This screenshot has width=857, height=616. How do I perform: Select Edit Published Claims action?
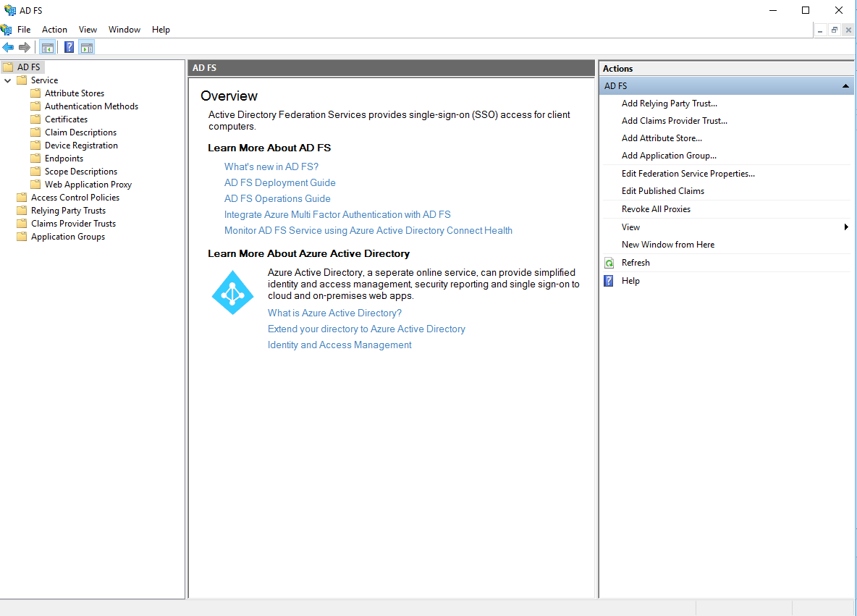click(x=663, y=191)
